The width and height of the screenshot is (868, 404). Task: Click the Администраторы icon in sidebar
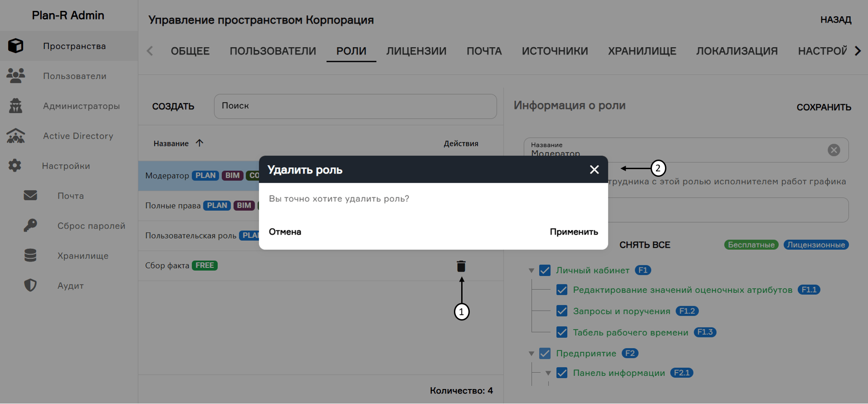point(16,106)
